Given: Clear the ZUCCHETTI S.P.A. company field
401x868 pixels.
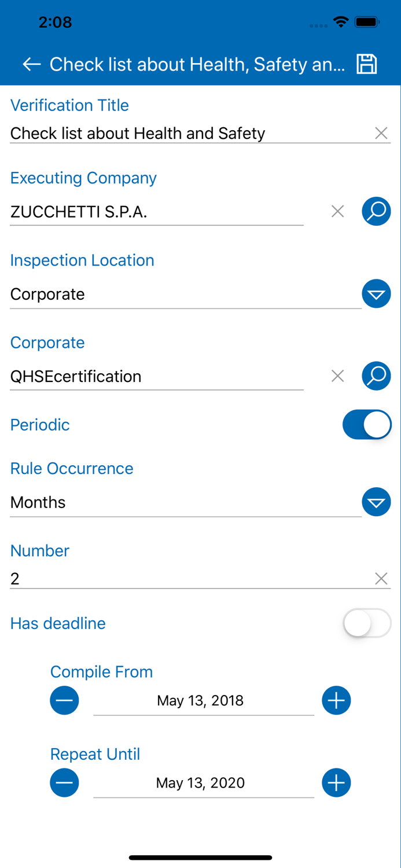Looking at the screenshot, I should coord(337,211).
